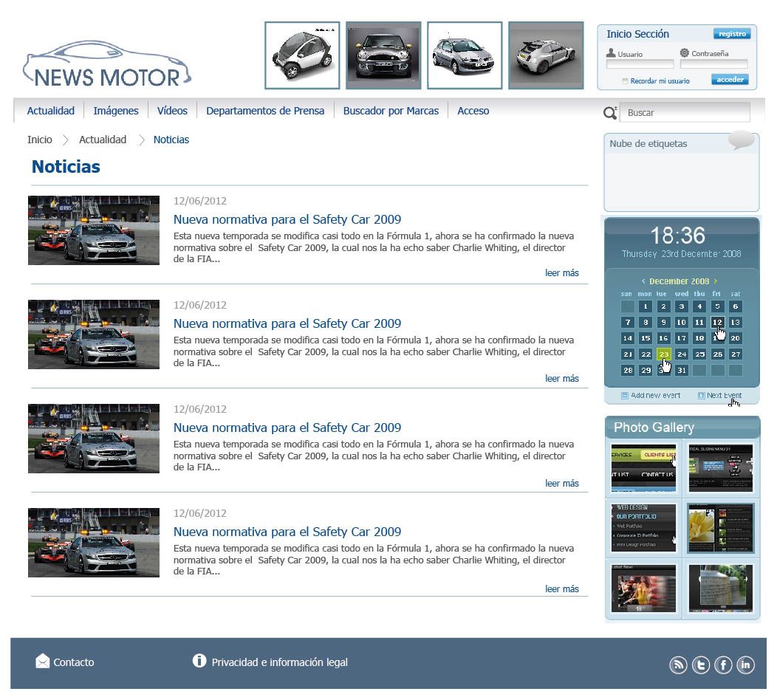Open Privacidad e información legal link

(x=279, y=662)
